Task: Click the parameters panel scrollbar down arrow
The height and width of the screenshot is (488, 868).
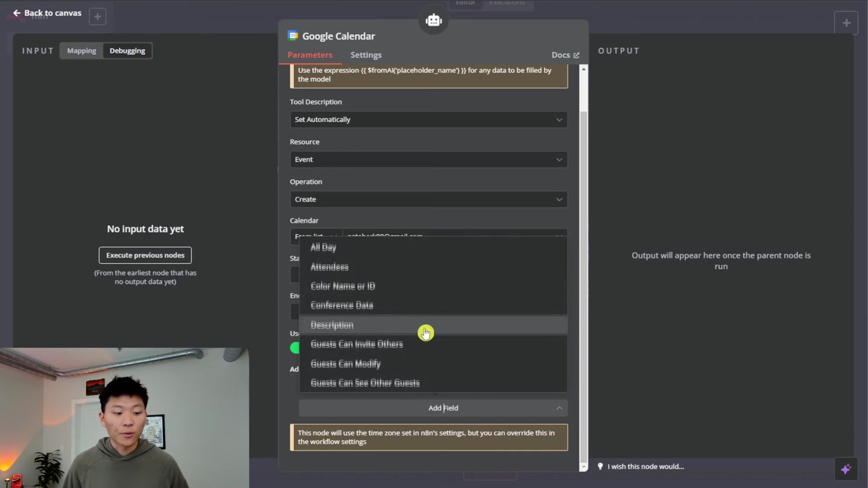Action: 584,467
